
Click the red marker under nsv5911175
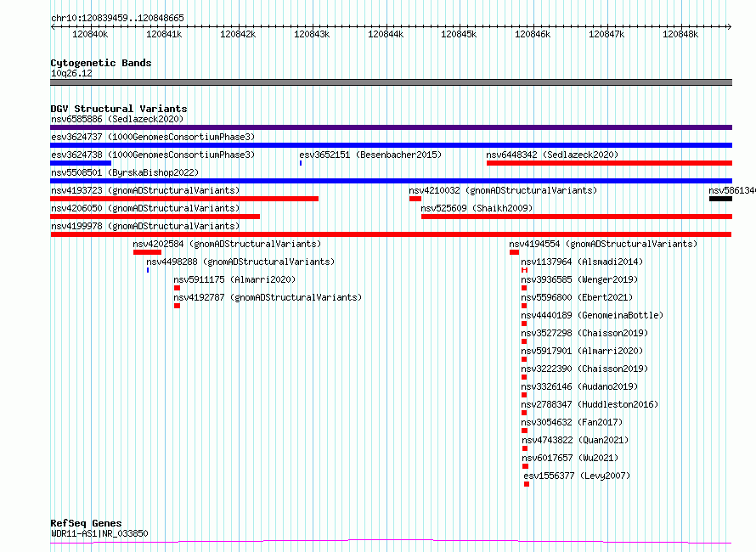177,288
